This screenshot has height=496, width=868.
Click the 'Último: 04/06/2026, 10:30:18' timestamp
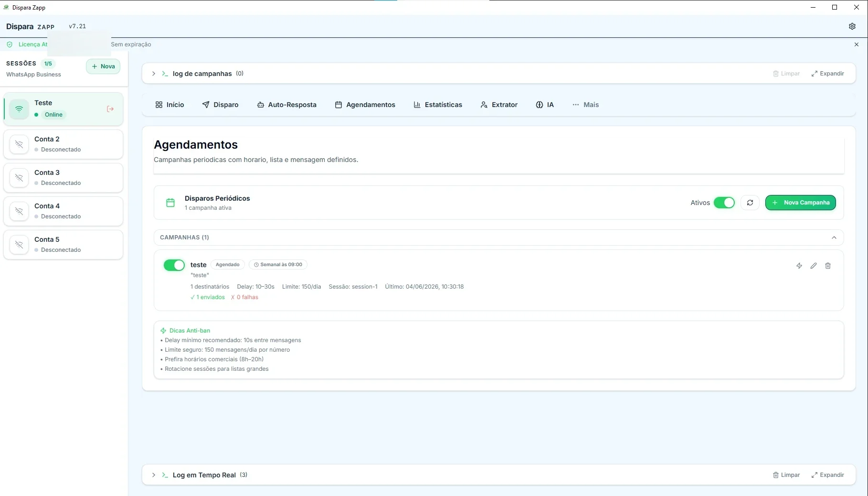pyautogui.click(x=424, y=287)
